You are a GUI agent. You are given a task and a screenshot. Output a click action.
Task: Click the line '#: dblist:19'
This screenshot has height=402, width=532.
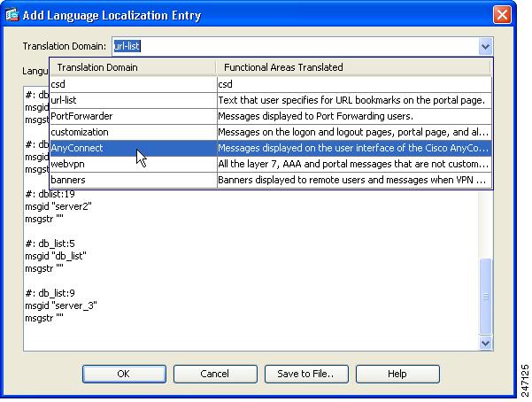click(x=50, y=194)
